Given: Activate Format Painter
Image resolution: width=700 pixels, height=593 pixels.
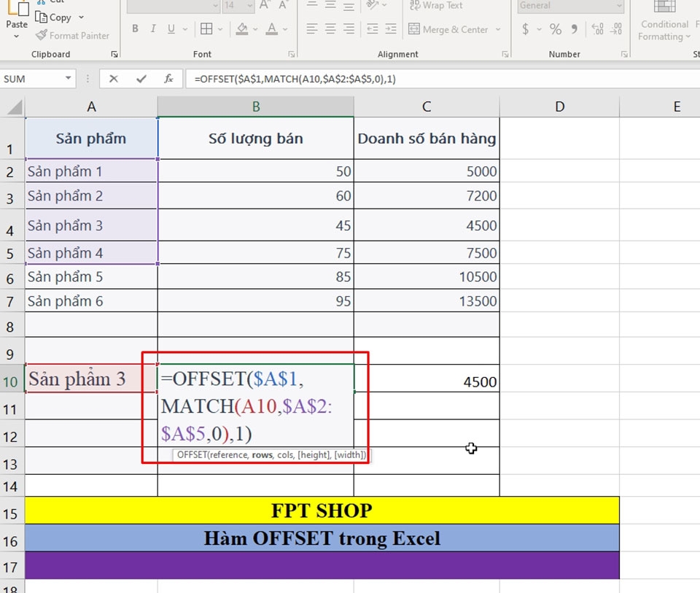Looking at the screenshot, I should click(72, 36).
